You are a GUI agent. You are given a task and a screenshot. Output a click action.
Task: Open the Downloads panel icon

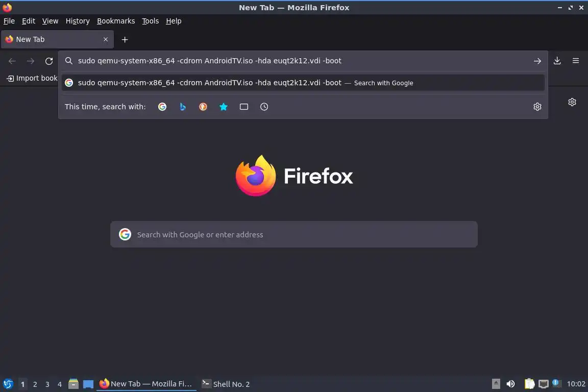pyautogui.click(x=557, y=61)
